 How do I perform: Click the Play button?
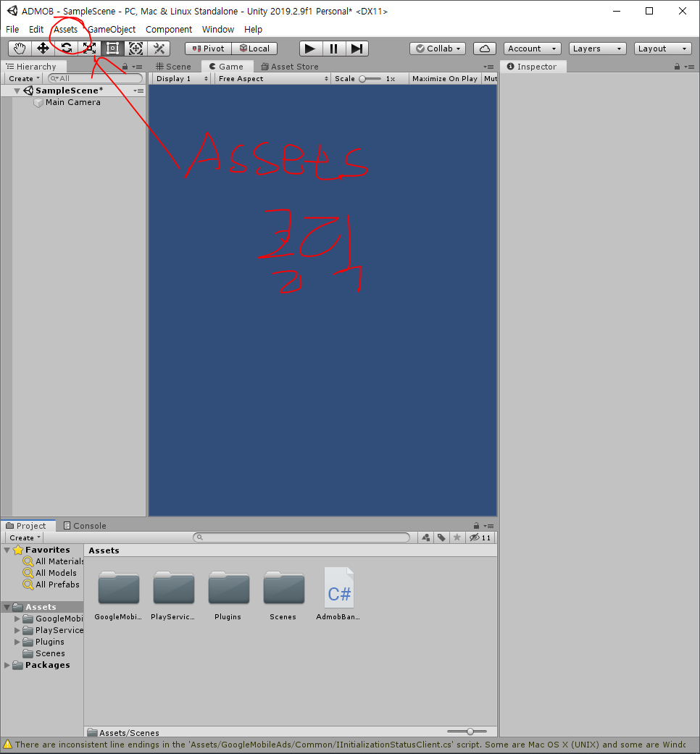pyautogui.click(x=310, y=49)
